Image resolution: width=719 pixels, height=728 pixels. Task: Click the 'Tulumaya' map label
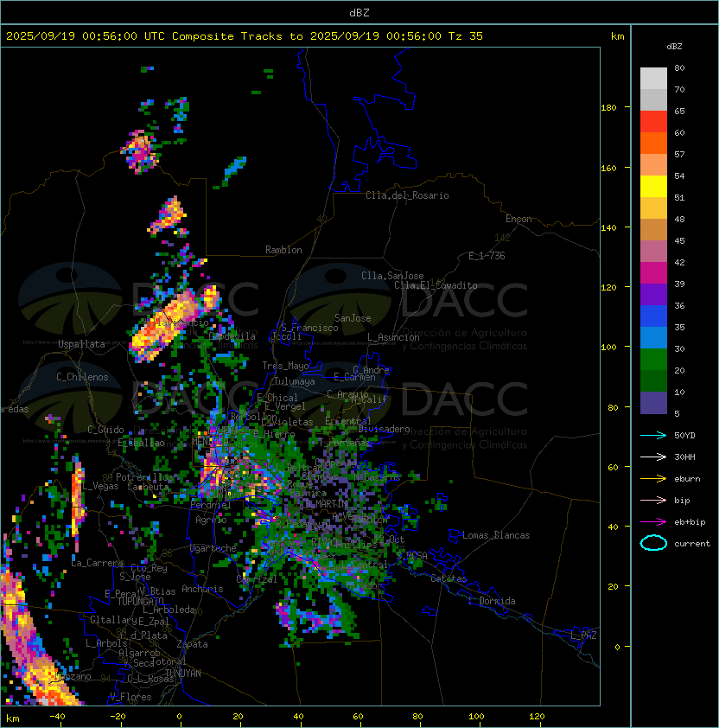[295, 381]
